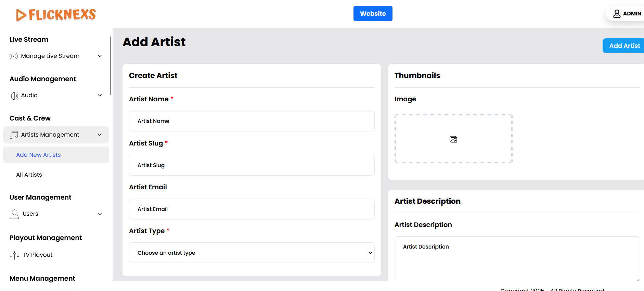Image resolution: width=644 pixels, height=291 pixels.
Task: Select Add New Artists in the sidebar
Action: [38, 155]
